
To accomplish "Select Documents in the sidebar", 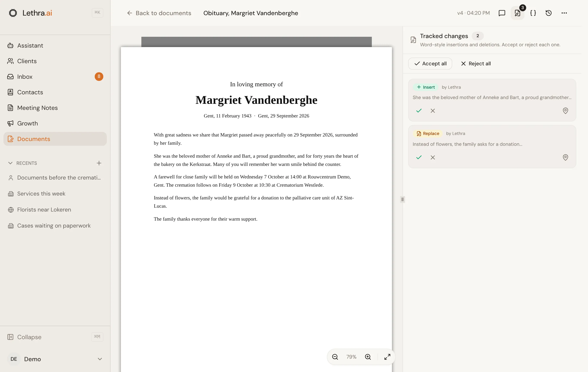I will (x=55, y=139).
